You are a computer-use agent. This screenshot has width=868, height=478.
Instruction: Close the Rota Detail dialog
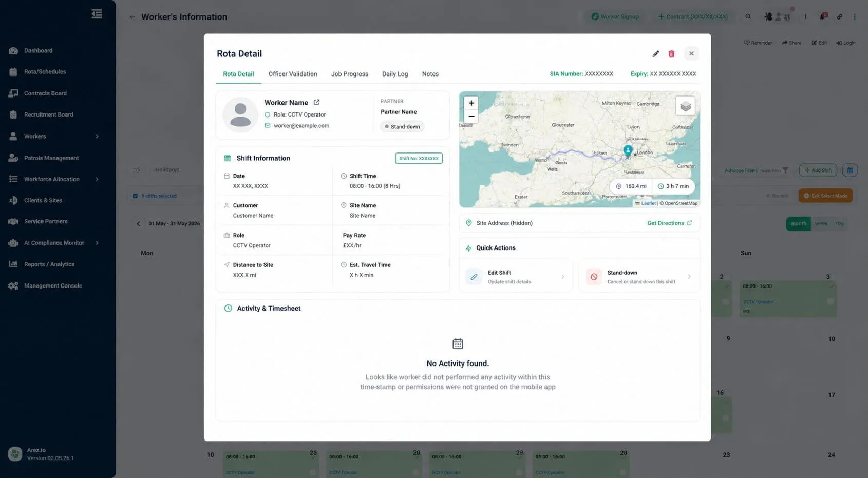coord(691,53)
